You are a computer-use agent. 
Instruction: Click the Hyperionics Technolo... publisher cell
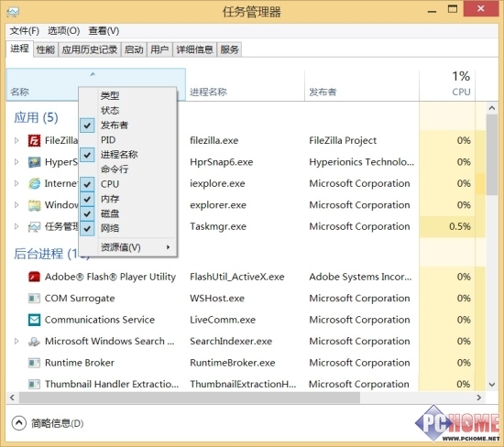coord(361,162)
